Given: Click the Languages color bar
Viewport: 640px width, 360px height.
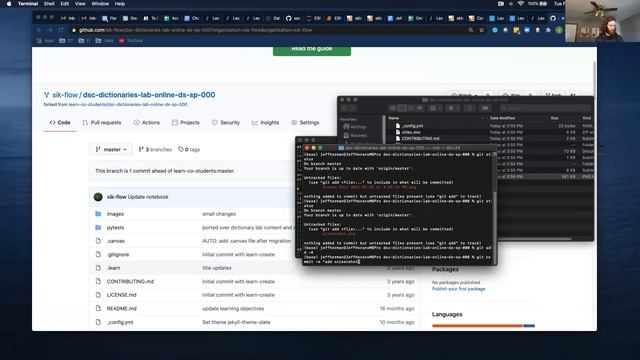Looking at the screenshot, I should (x=483, y=326).
